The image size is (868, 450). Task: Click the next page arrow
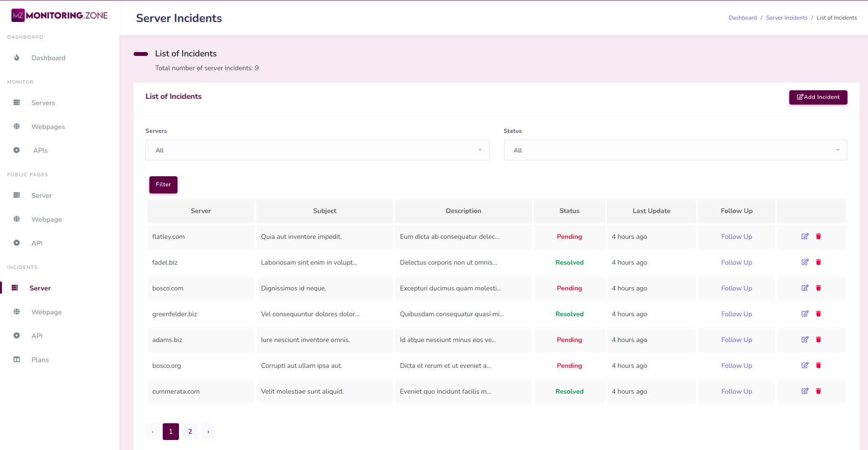coord(208,431)
